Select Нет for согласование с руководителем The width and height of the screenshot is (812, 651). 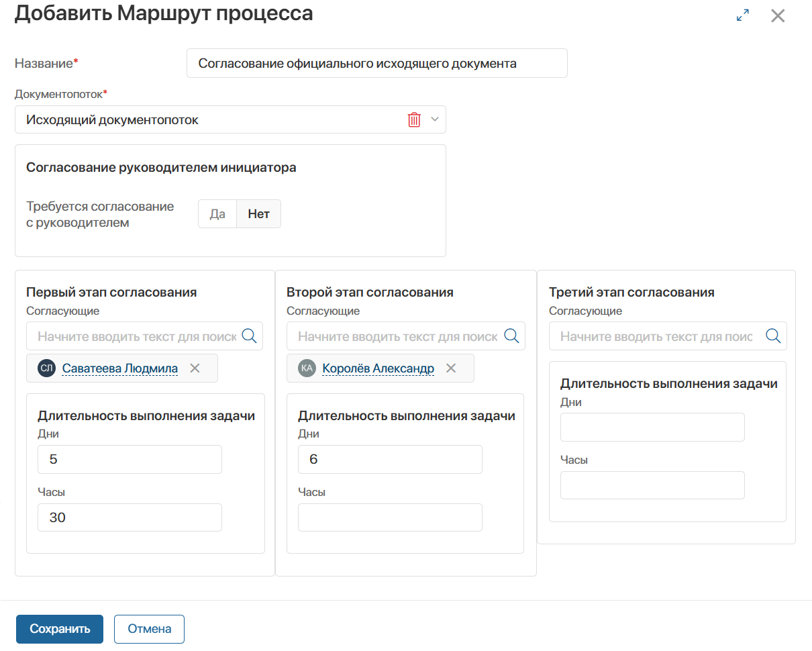258,213
